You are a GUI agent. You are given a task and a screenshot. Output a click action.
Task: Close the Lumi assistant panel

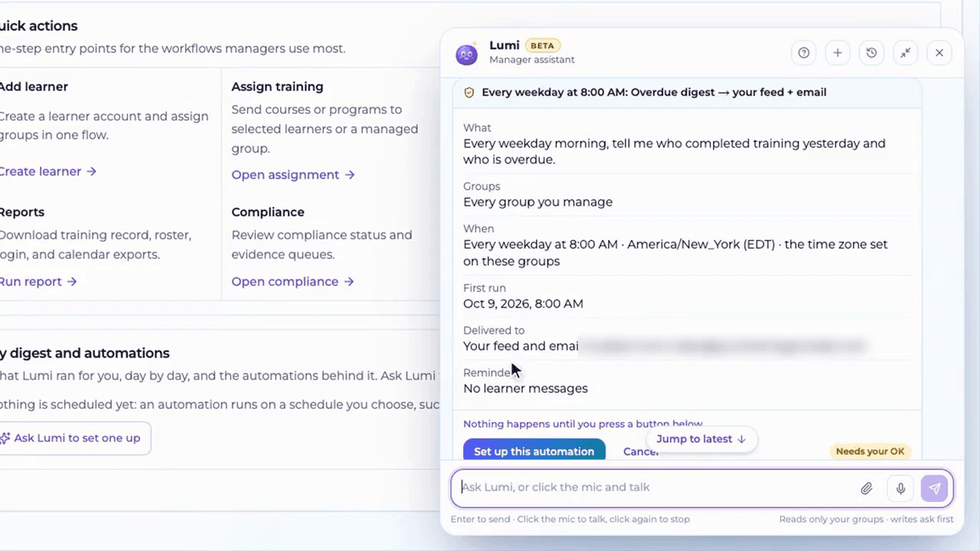tap(939, 53)
